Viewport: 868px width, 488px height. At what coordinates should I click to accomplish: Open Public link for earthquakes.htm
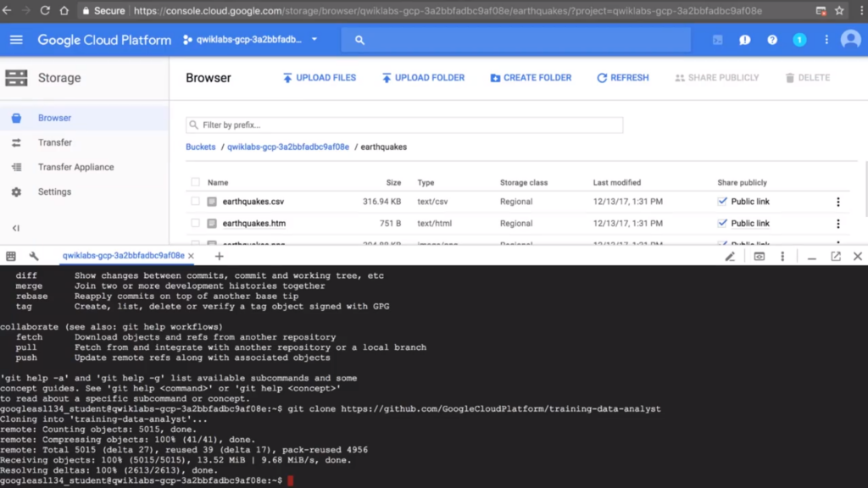coord(750,224)
